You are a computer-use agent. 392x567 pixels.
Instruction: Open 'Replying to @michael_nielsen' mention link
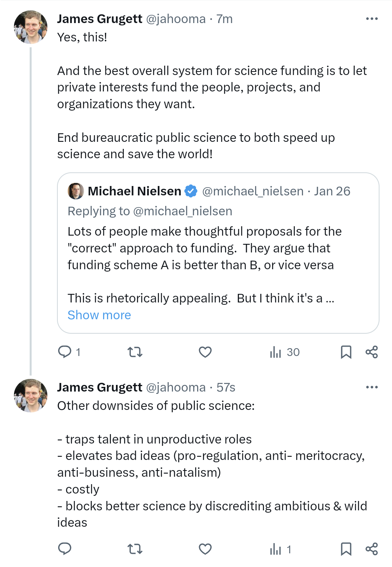tap(183, 211)
